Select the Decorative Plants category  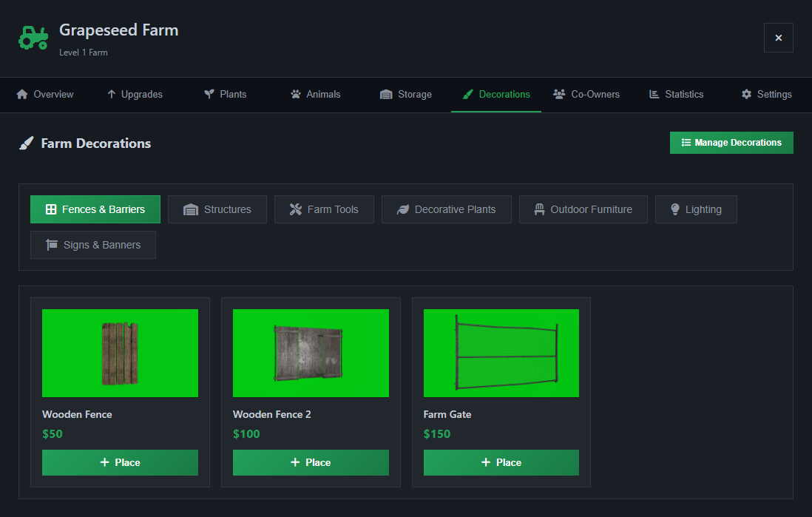pos(446,209)
